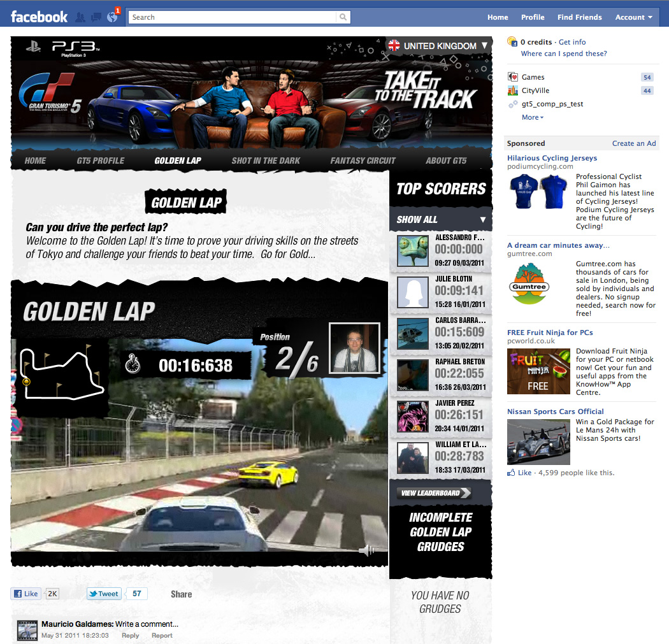The height and width of the screenshot is (644, 669).
Task: Open the About GT5 tab
Action: 446,161
